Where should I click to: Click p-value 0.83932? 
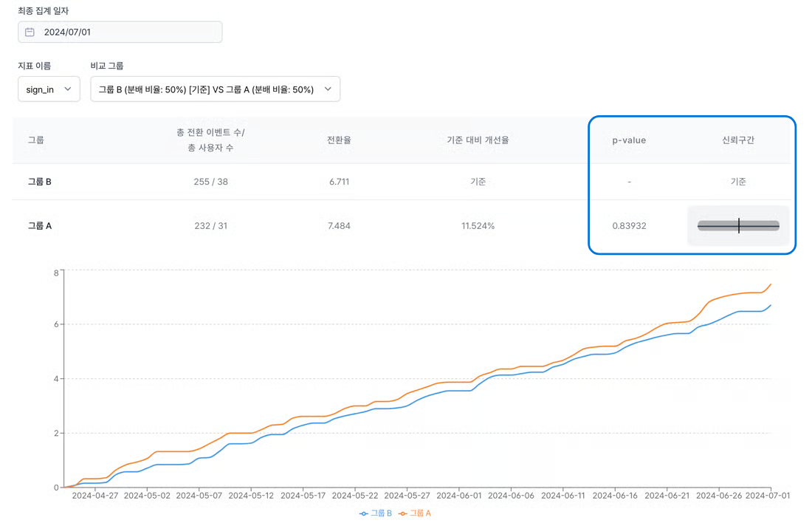[x=629, y=225]
